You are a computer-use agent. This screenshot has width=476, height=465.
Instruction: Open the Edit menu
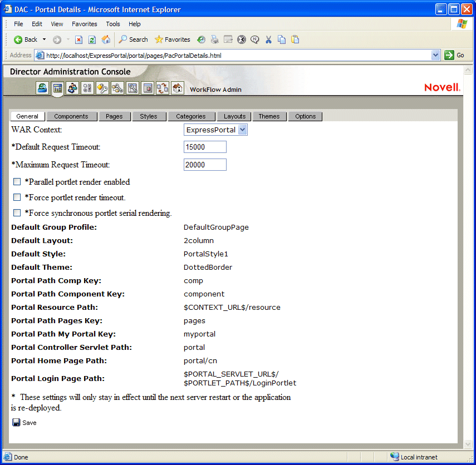pyautogui.click(x=37, y=24)
